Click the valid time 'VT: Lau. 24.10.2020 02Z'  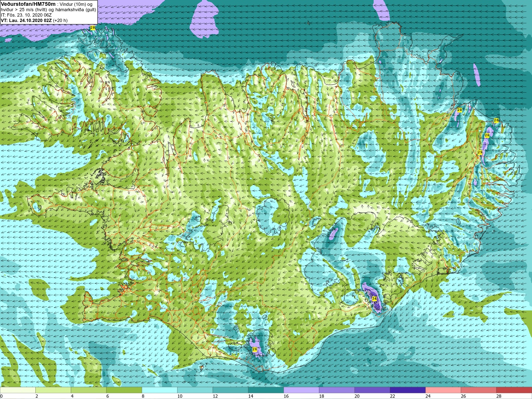(26, 20)
